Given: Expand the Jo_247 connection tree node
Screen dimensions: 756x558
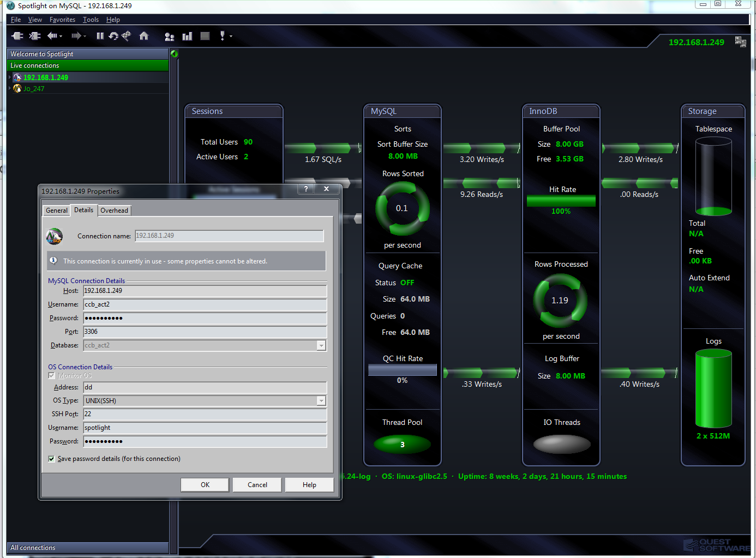Looking at the screenshot, I should [10, 88].
